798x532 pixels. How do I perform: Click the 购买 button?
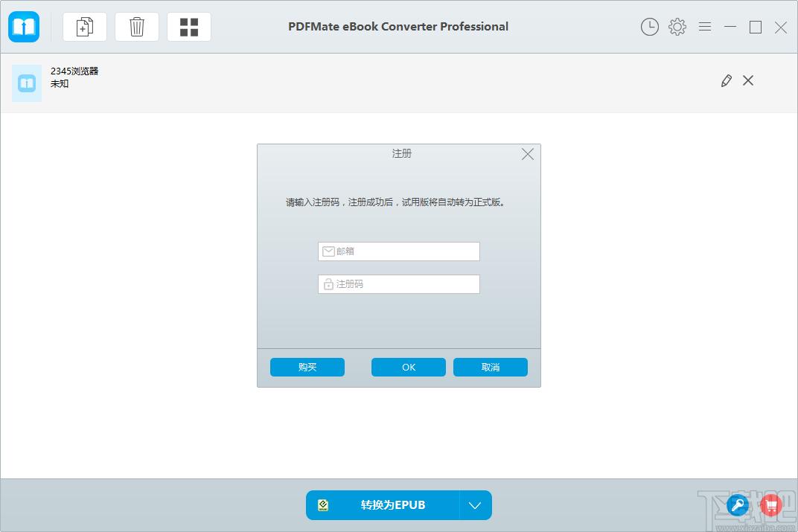(307, 368)
